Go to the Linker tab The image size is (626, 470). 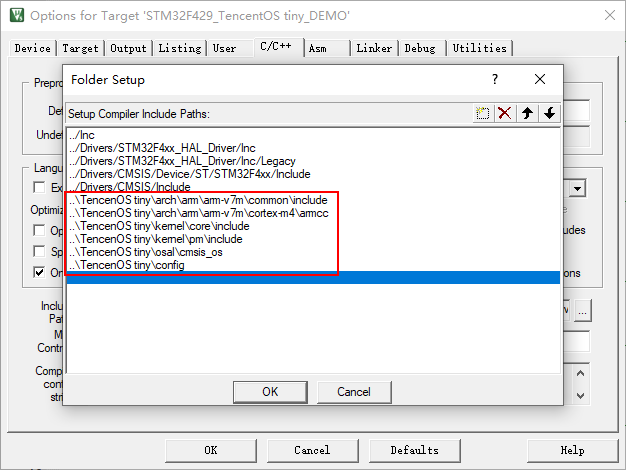[374, 48]
